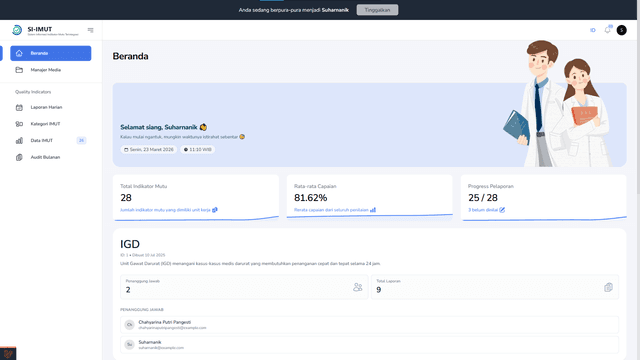Screen dimensions: 640x360
Task: Click the Beranda home icon
Action: tap(19, 53)
